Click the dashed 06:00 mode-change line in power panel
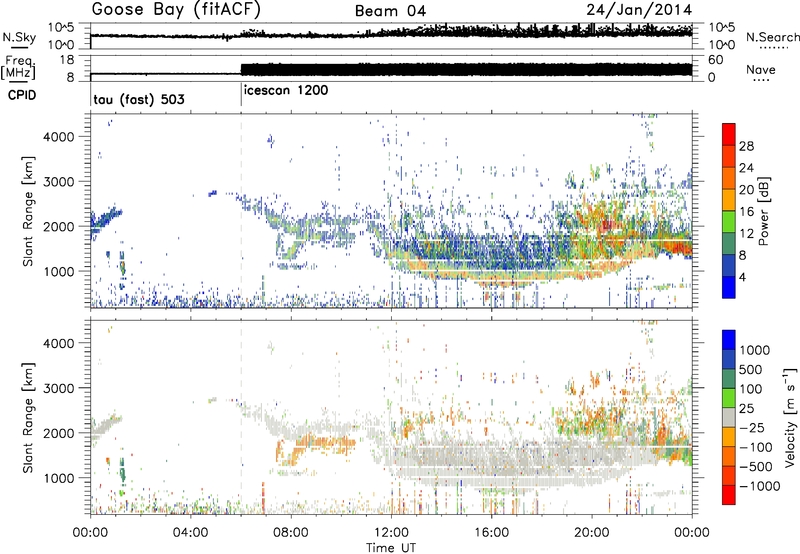Screen dimensions: 800x554 (241, 211)
